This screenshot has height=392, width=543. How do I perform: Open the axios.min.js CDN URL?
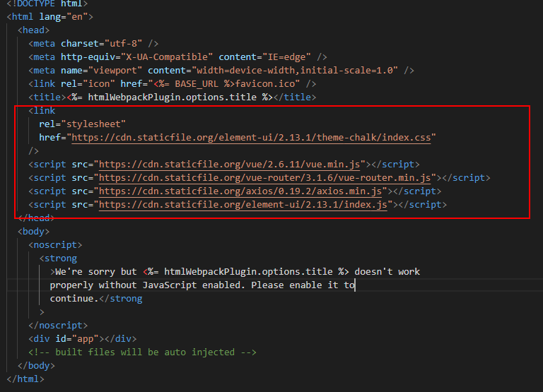(240, 191)
